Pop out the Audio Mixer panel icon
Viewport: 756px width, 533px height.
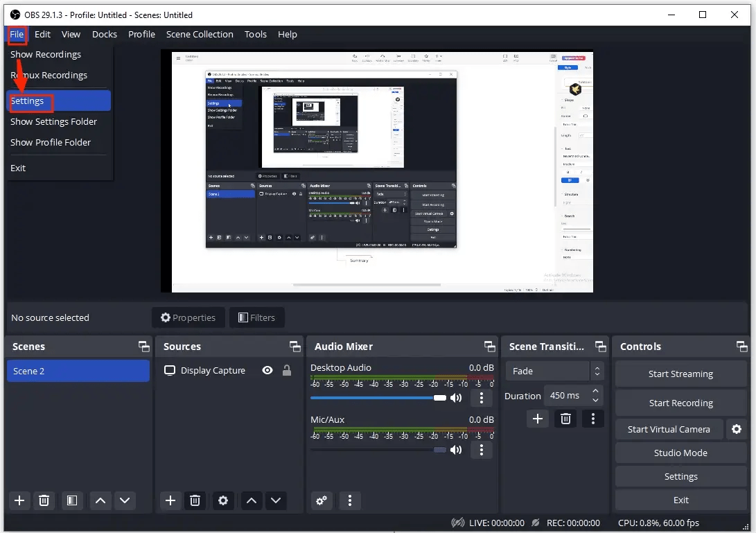490,346
